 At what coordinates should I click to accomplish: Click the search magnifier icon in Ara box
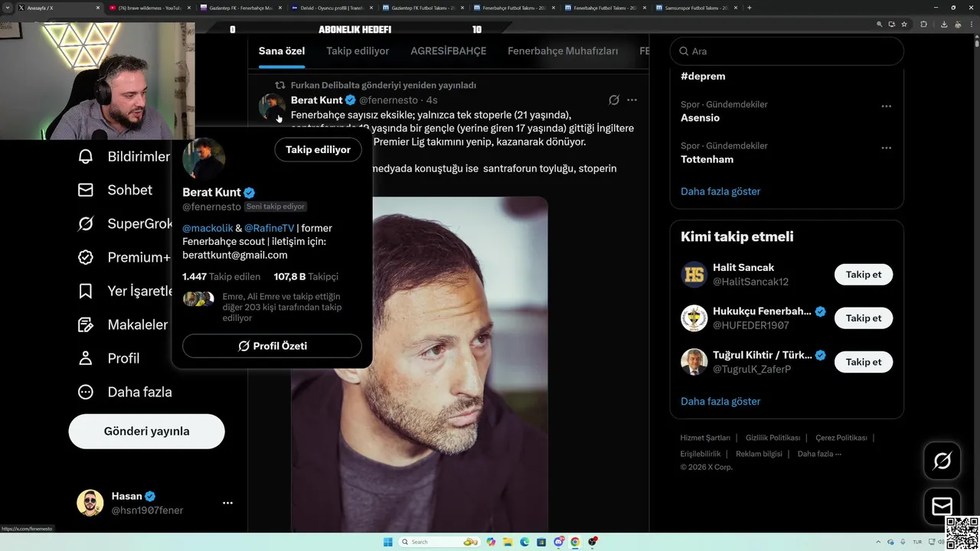click(x=684, y=51)
